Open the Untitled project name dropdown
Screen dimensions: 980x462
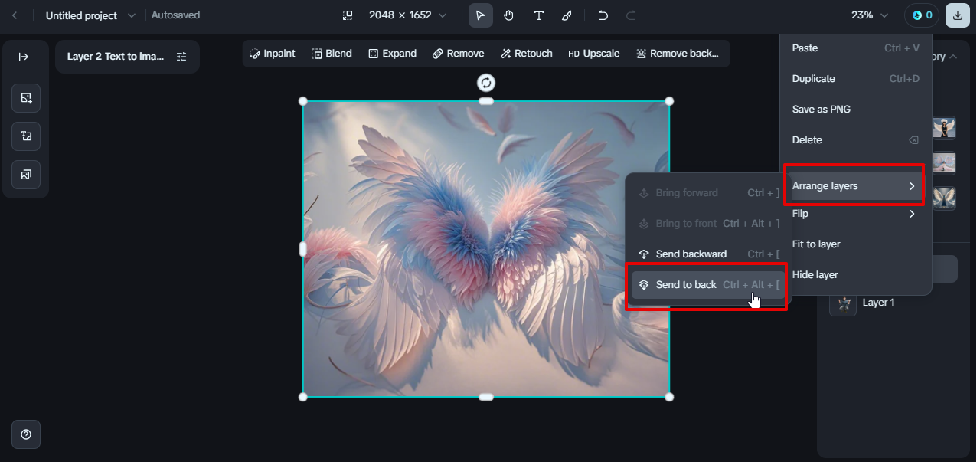coord(131,15)
